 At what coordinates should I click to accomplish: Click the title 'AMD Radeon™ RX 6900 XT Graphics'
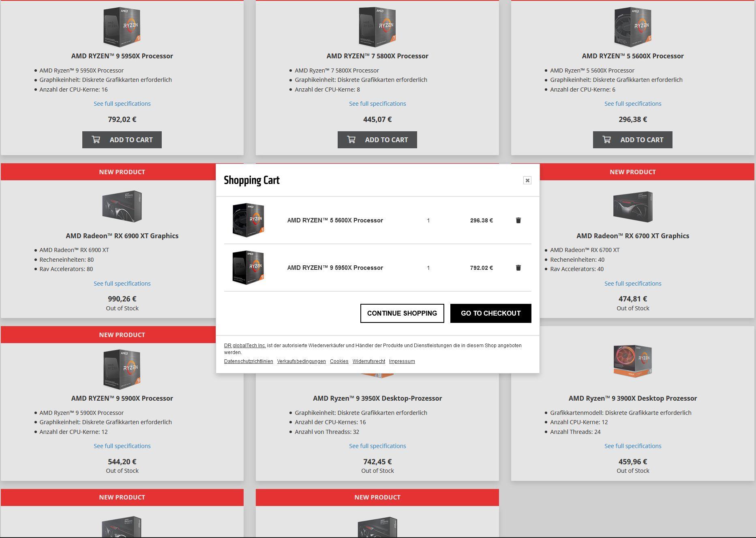coord(122,236)
